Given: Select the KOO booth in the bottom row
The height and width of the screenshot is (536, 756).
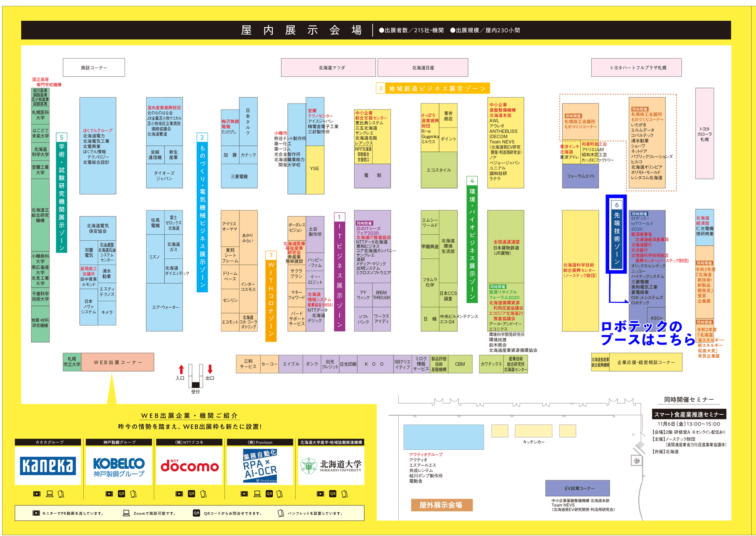Looking at the screenshot, I should [375, 364].
